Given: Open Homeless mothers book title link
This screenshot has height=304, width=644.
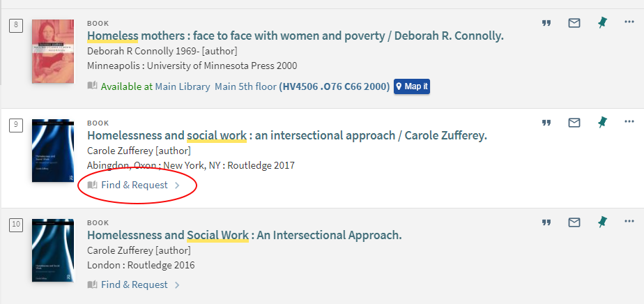Looking at the screenshot, I should (295, 36).
